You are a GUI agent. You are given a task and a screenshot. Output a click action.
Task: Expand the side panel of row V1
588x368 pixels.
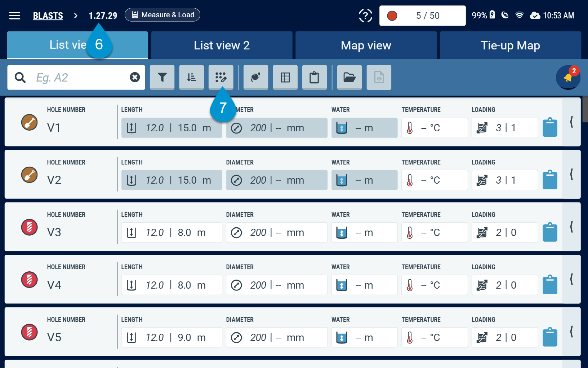click(x=571, y=122)
